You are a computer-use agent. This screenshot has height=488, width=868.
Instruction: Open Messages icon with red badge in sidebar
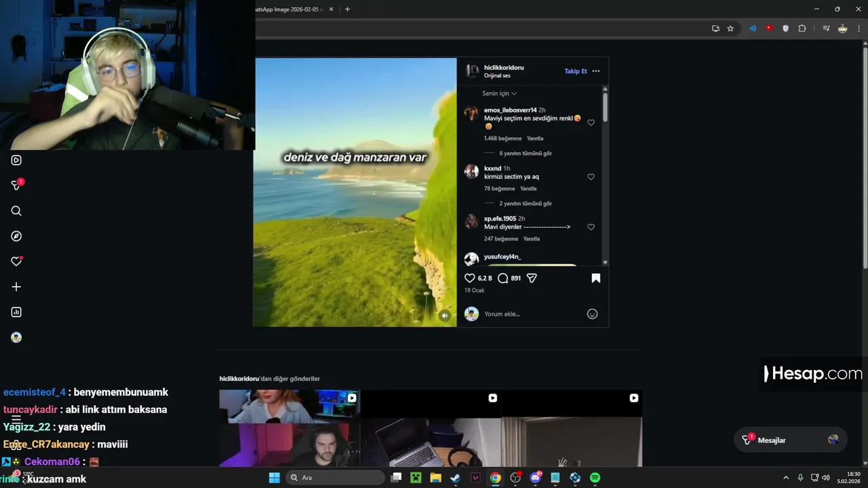(17, 185)
